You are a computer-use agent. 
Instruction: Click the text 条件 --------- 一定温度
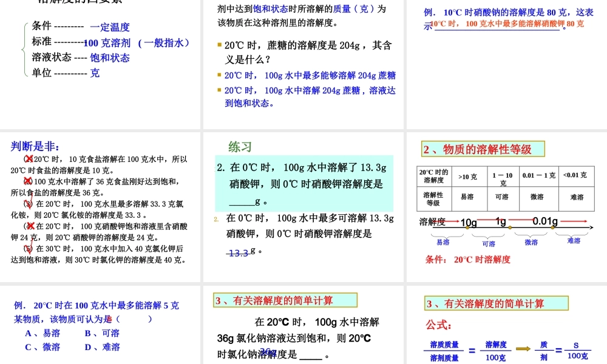pos(81,27)
